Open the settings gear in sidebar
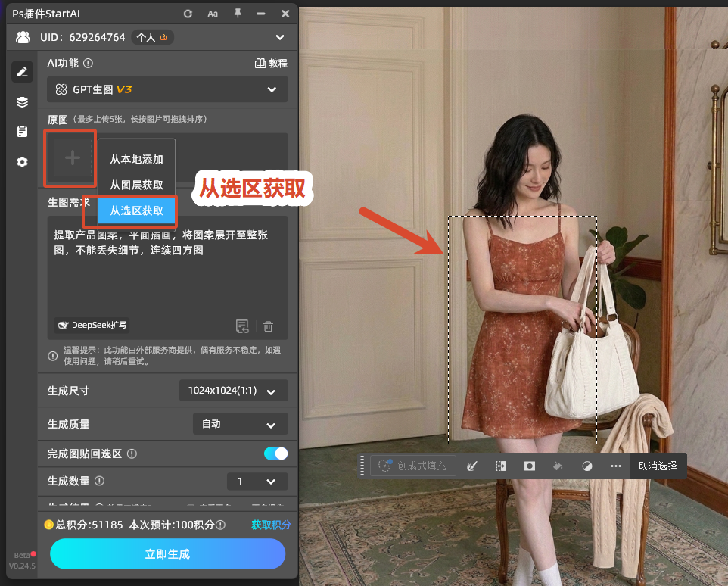The width and height of the screenshot is (728, 586). point(22,161)
